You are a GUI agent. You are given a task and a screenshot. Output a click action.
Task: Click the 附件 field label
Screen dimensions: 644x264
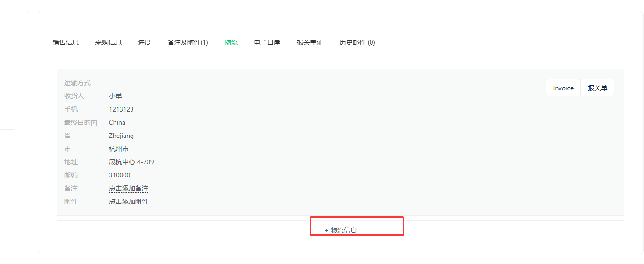coord(71,201)
